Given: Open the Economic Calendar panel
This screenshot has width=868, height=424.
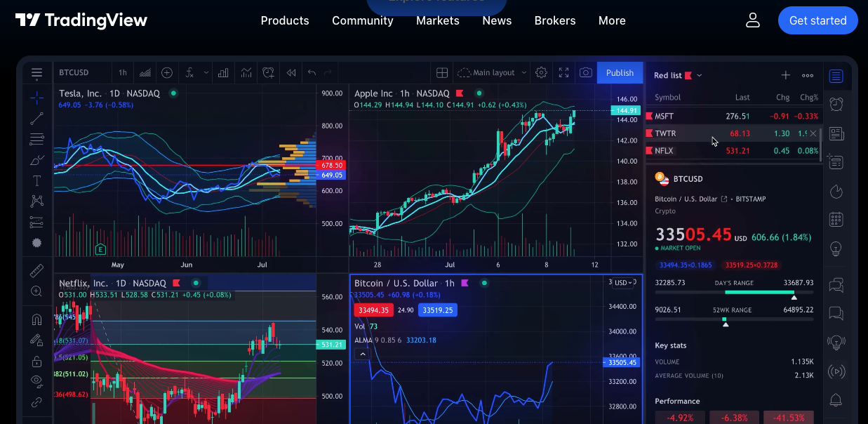Looking at the screenshot, I should pos(836,218).
